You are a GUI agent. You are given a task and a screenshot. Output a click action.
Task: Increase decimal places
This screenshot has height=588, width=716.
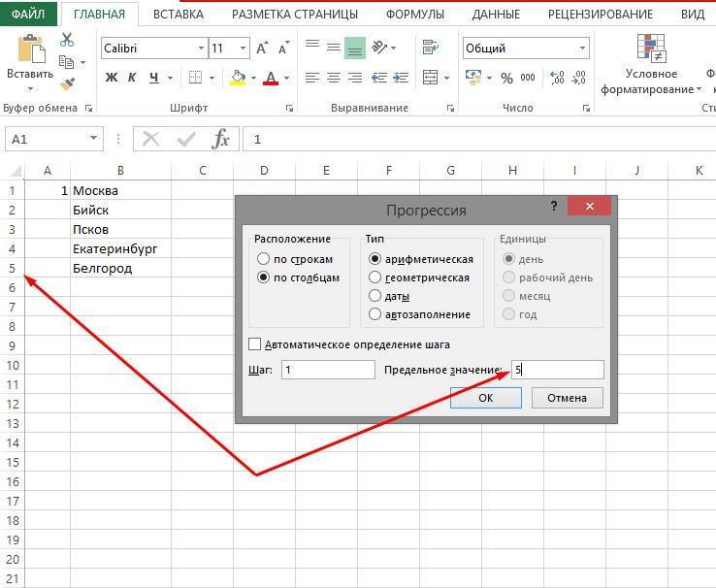557,78
